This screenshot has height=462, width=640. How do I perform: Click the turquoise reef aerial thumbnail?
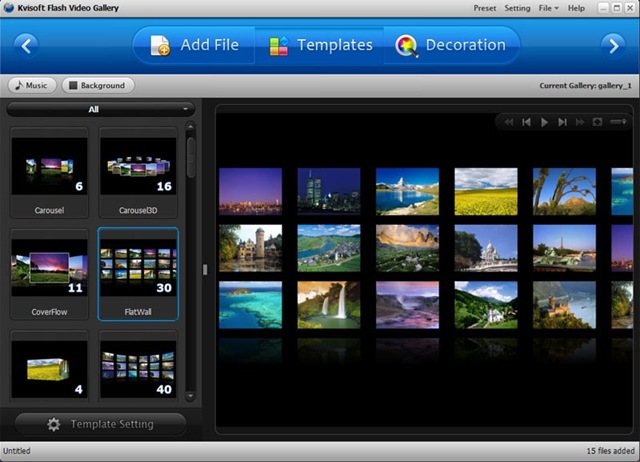250,305
